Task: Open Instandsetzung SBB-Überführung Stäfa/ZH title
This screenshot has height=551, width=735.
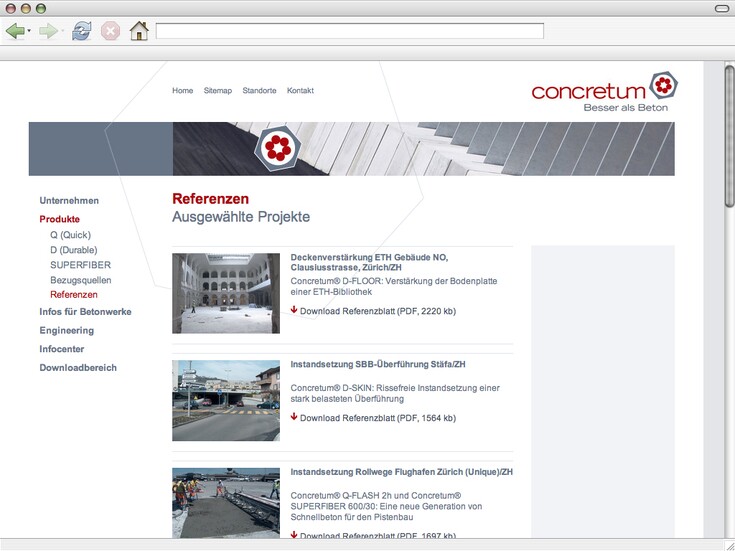Action: point(378,364)
